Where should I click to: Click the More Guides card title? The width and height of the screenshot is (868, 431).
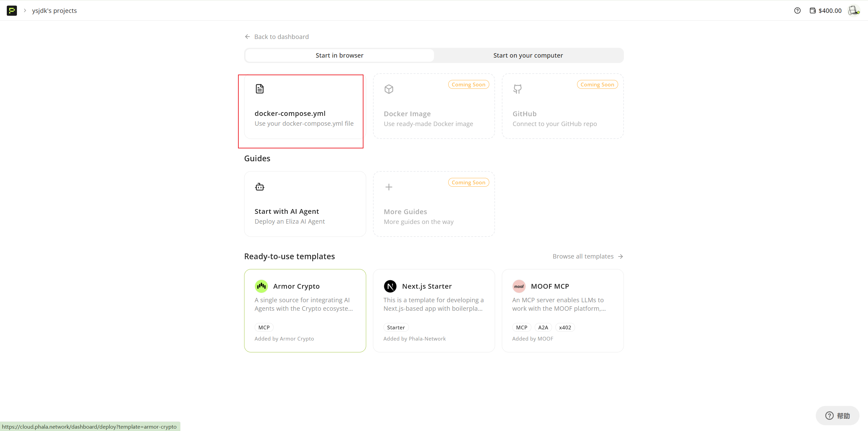pos(406,212)
